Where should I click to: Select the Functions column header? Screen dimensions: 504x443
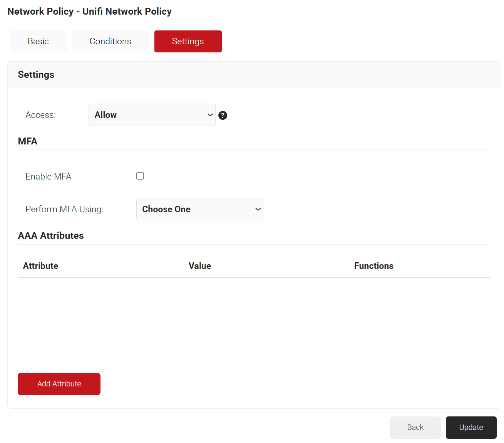373,265
